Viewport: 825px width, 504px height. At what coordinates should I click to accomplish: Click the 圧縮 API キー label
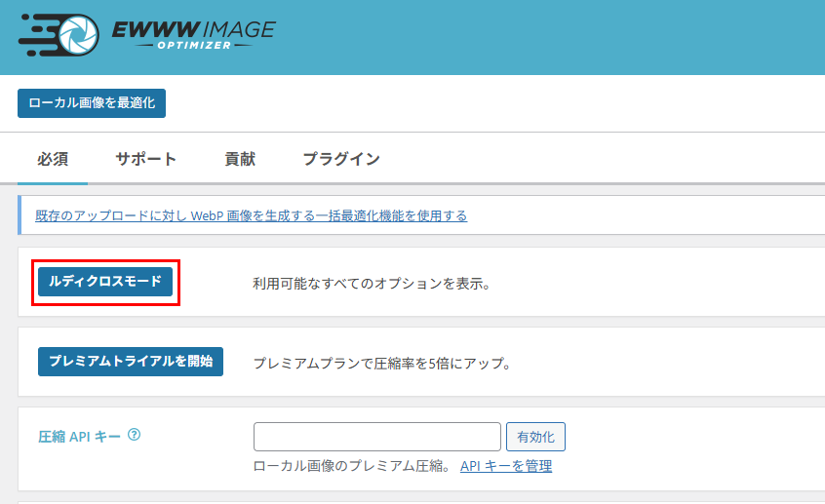[79, 436]
